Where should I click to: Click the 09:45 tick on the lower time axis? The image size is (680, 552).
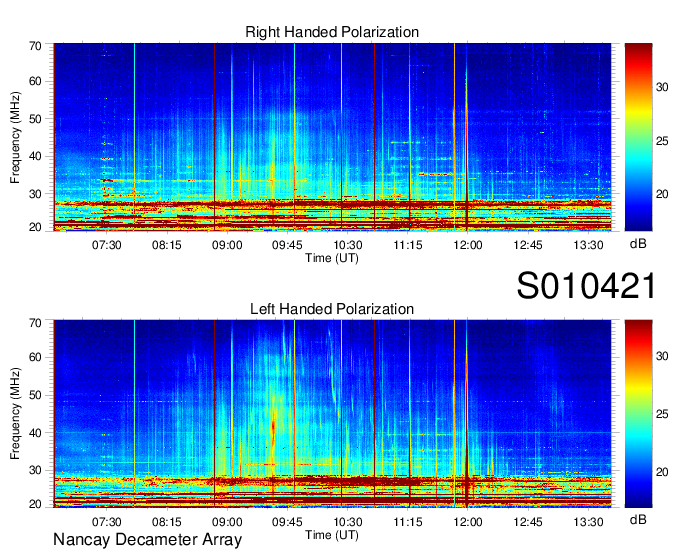287,522
